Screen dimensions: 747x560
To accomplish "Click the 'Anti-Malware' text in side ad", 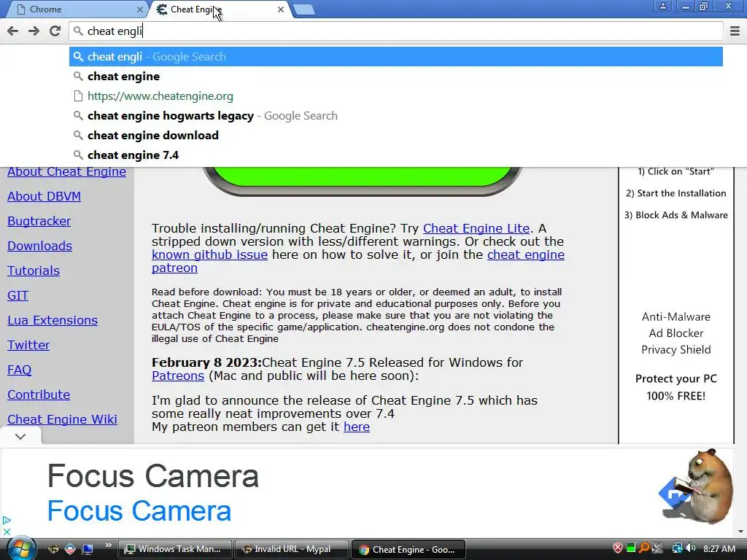I will click(x=676, y=316).
